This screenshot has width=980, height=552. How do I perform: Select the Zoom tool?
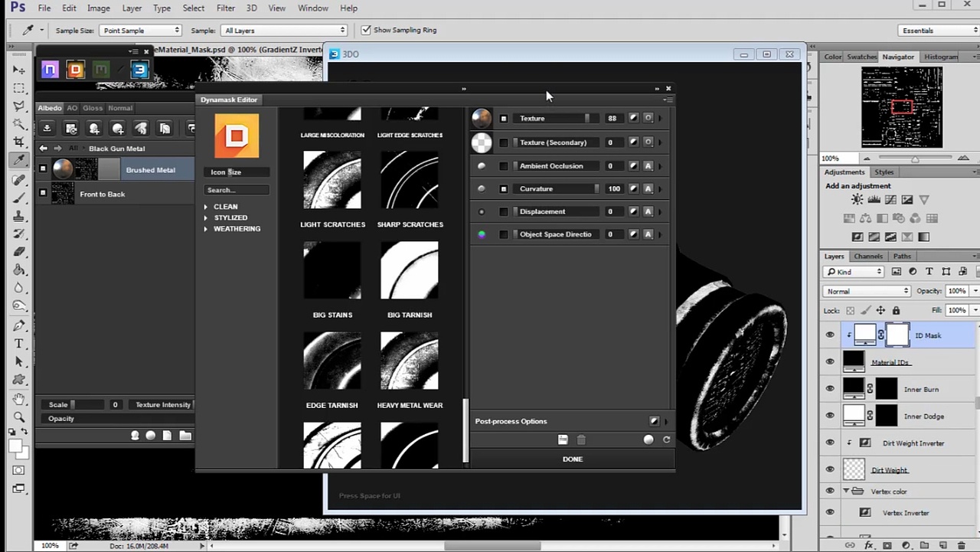click(19, 417)
